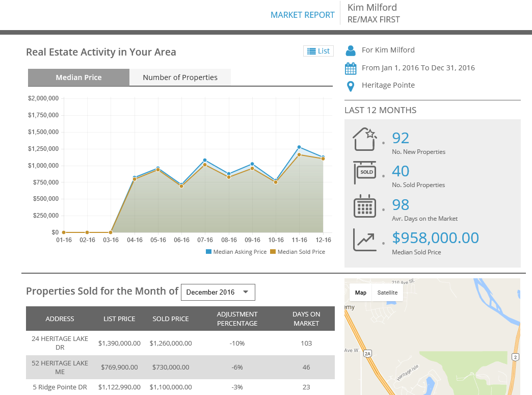The height and width of the screenshot is (395, 532).
Task: Switch to List view button
Action: tap(318, 51)
